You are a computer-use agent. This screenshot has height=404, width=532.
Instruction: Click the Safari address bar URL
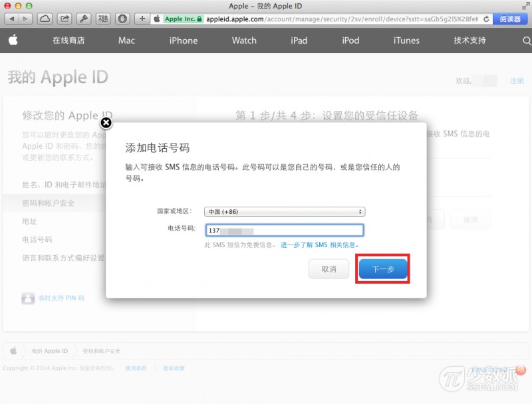(342, 19)
